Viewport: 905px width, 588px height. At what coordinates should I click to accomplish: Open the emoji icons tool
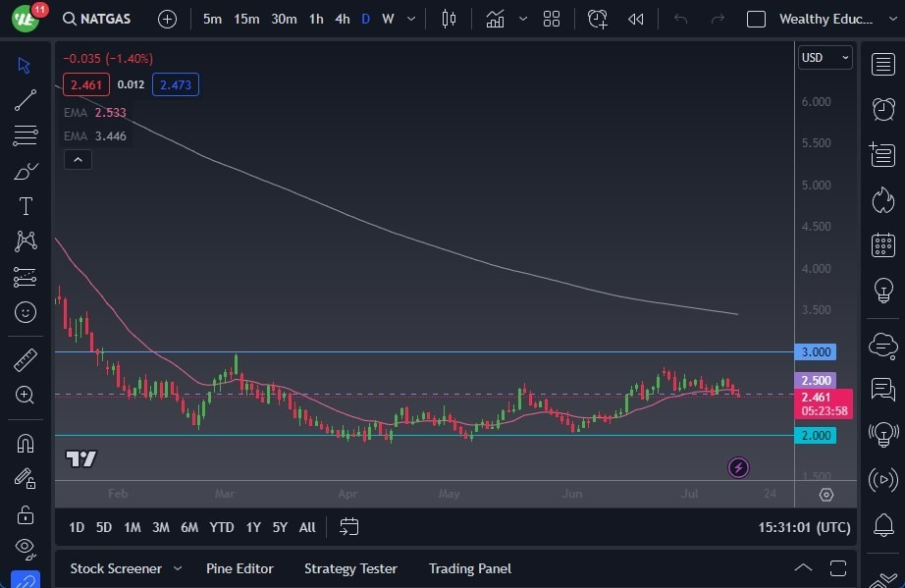coord(25,312)
